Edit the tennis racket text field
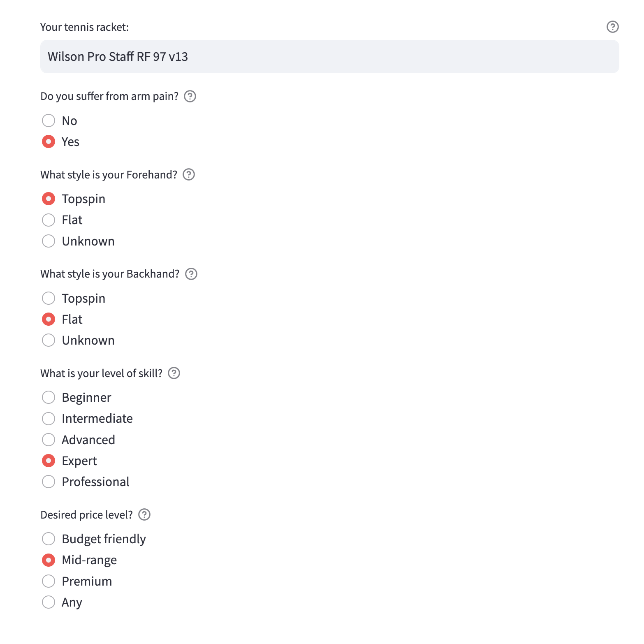This screenshot has height=644, width=644. click(329, 56)
